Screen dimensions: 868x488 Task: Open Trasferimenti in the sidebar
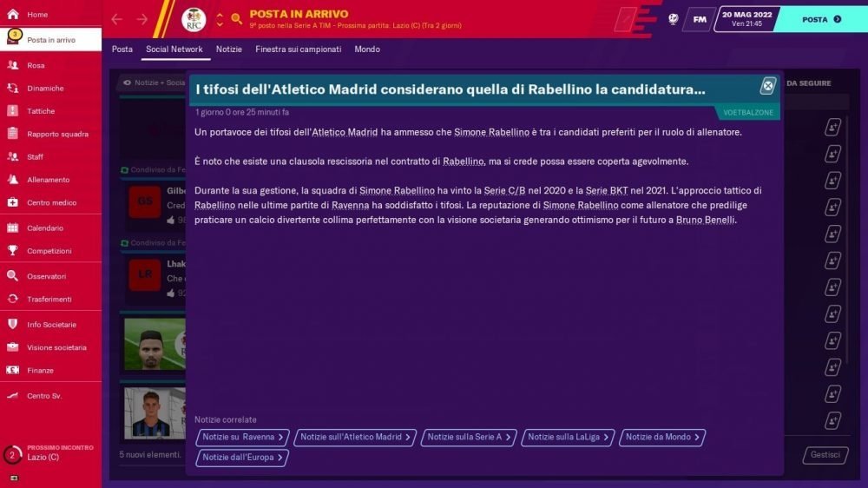50,299
